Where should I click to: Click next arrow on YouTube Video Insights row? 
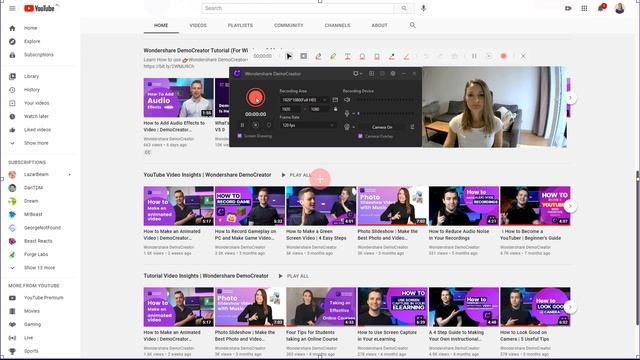coord(570,206)
